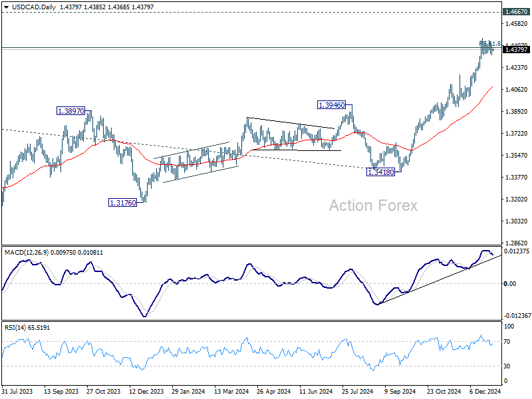Select the RSI(14) indicator label
This screenshot has height=399, width=532.
pos(15,328)
